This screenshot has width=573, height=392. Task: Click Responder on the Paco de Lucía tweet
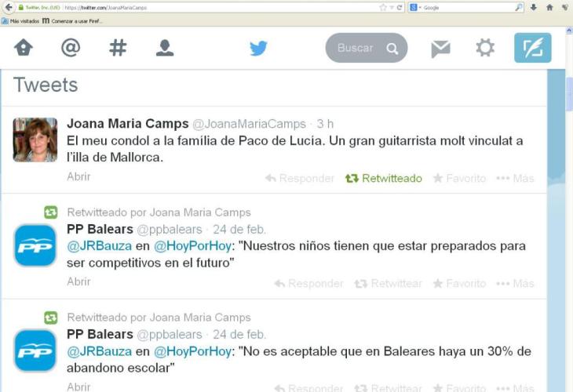(x=300, y=179)
